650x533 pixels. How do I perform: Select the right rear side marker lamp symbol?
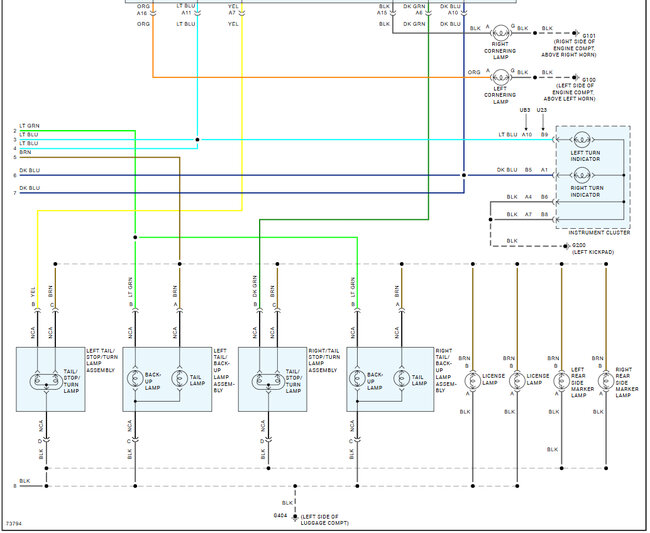tap(606, 381)
